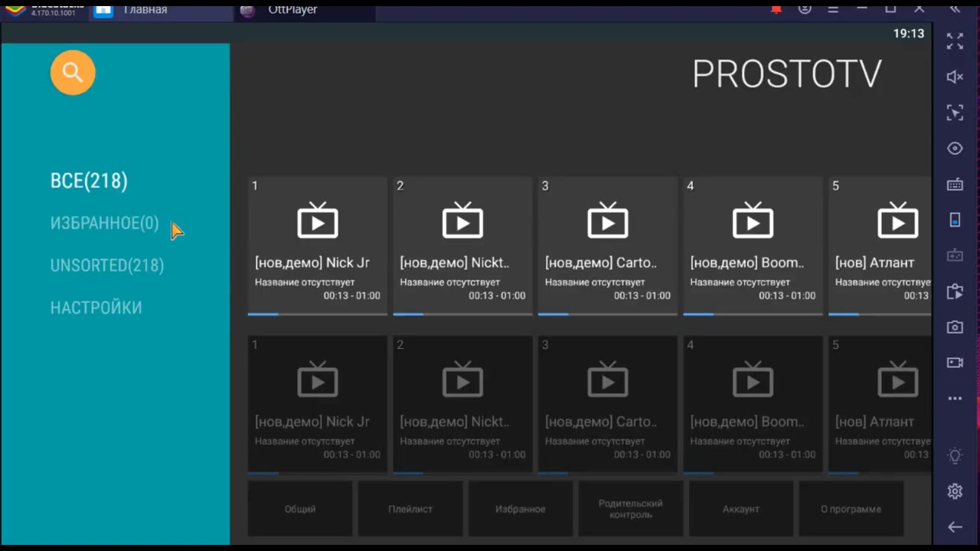The width and height of the screenshot is (980, 551).
Task: Toggle the lightbulb icon in sidebar
Action: click(955, 456)
